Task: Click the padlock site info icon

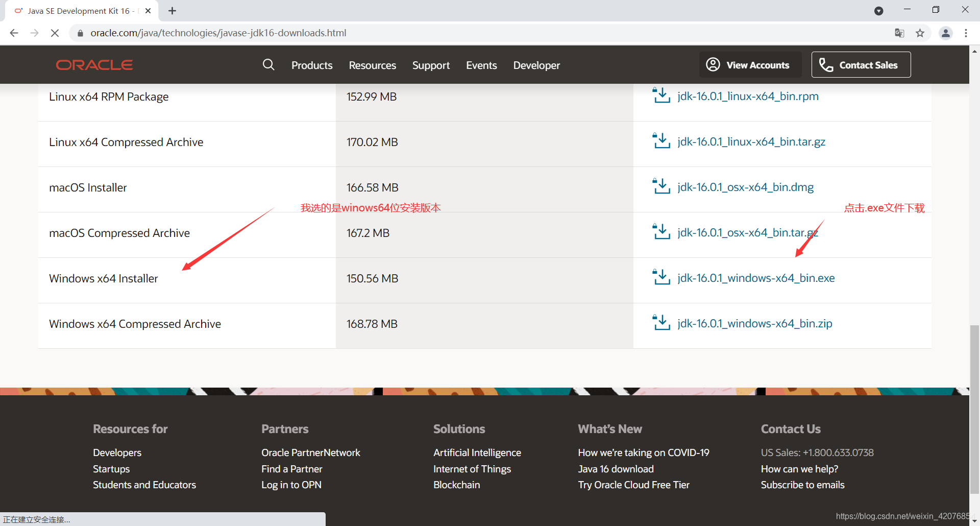Action: click(x=80, y=33)
